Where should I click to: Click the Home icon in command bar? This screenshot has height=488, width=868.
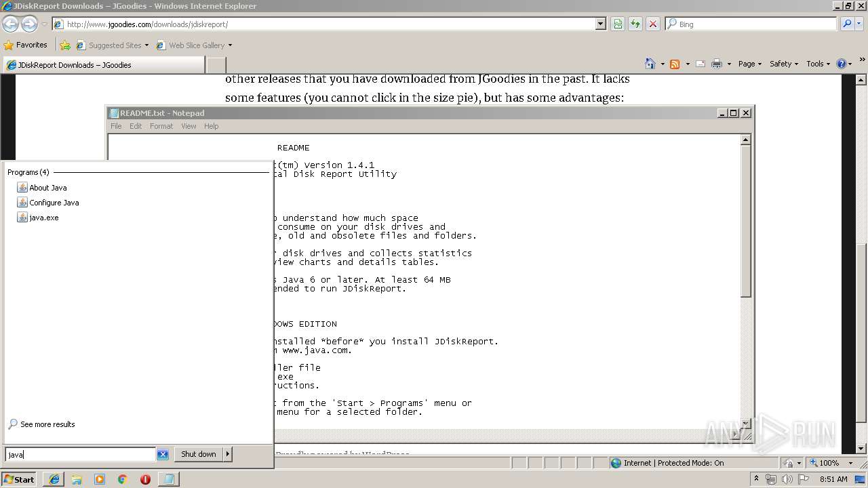coord(650,64)
